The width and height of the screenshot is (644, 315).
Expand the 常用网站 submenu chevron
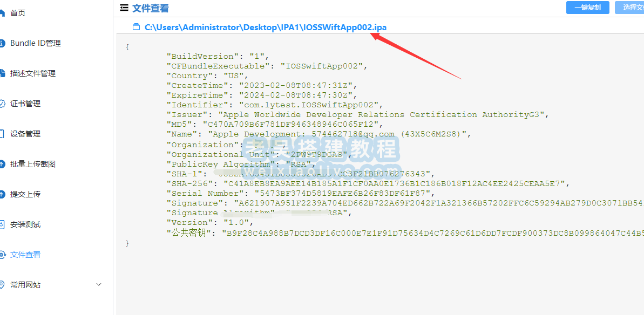point(99,285)
